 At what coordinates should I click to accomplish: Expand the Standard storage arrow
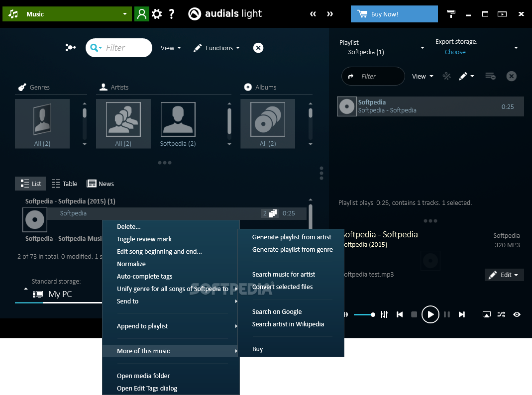[26, 289]
